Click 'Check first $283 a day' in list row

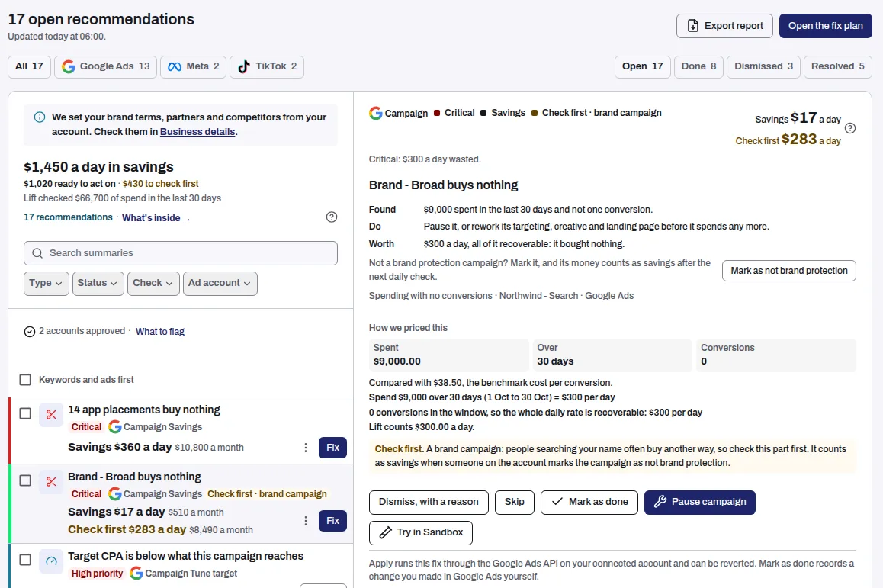click(x=127, y=529)
